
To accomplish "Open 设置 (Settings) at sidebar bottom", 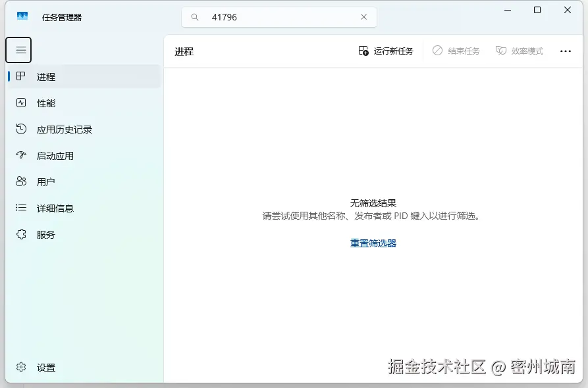I will coord(84,368).
